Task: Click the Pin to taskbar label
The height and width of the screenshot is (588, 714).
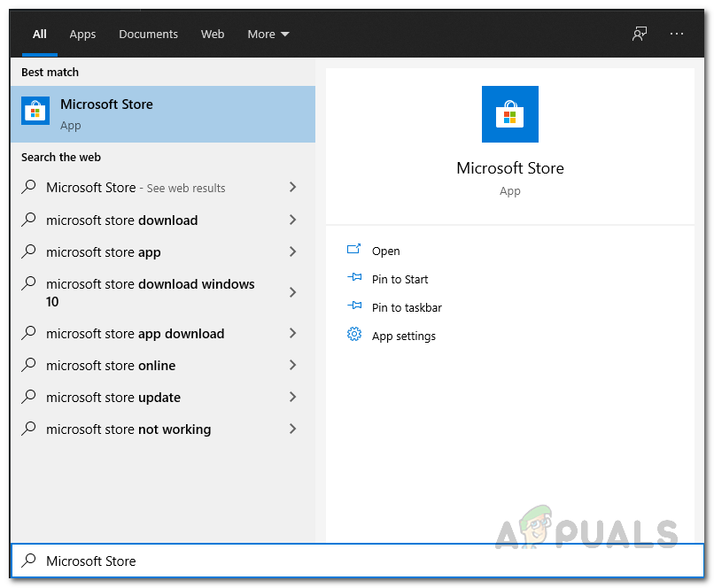Action: 407,307
